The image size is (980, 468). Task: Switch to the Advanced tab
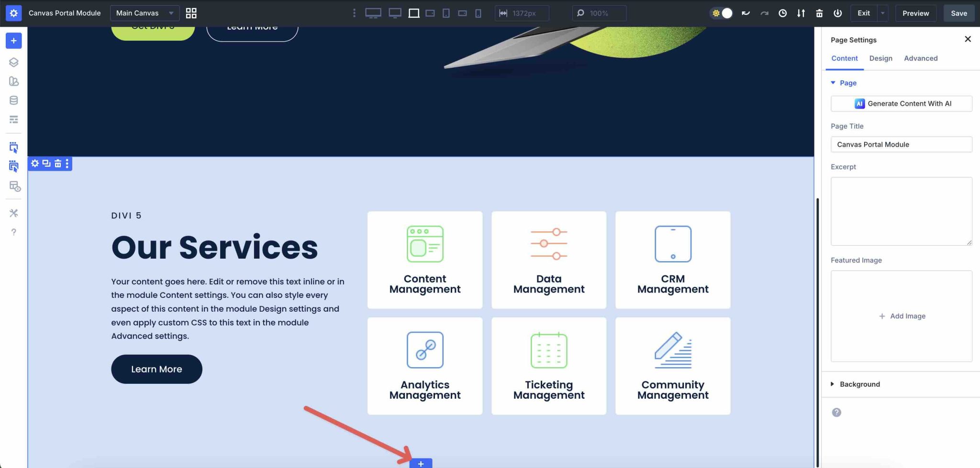click(921, 58)
